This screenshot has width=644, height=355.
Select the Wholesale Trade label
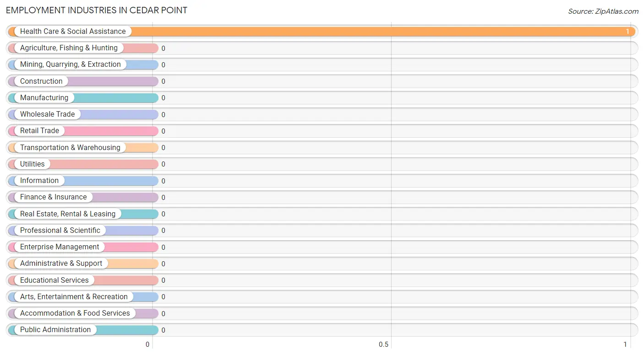point(47,114)
